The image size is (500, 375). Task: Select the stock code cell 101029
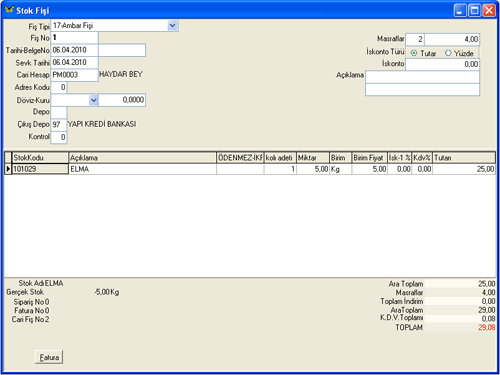click(40, 169)
